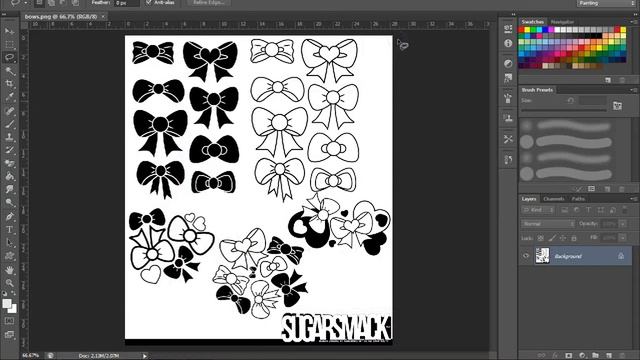Toggle lock all
The width and height of the screenshot is (640, 360).
coord(573,238)
